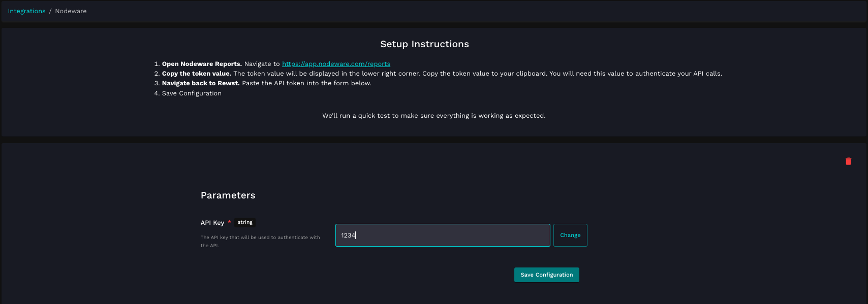The height and width of the screenshot is (304, 868).
Task: Click the breadcrumb slash separator
Action: [x=50, y=11]
